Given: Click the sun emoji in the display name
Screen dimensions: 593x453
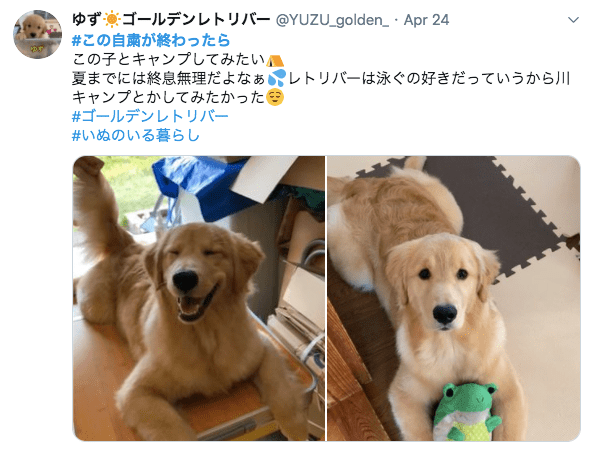Looking at the screenshot, I should (x=112, y=20).
